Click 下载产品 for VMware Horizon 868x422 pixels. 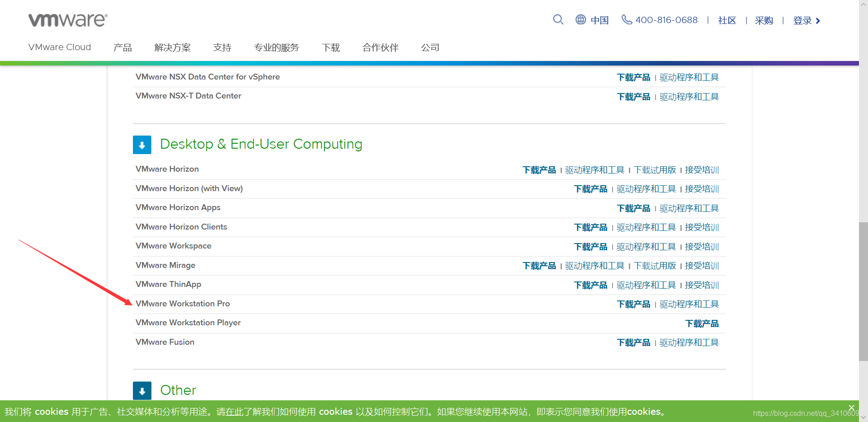(539, 170)
